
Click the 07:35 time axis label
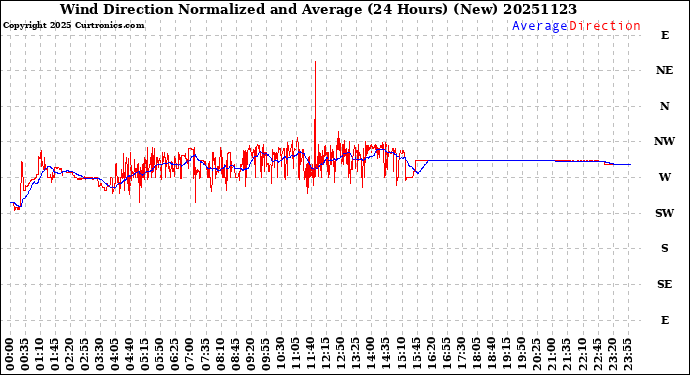pyautogui.click(x=206, y=354)
